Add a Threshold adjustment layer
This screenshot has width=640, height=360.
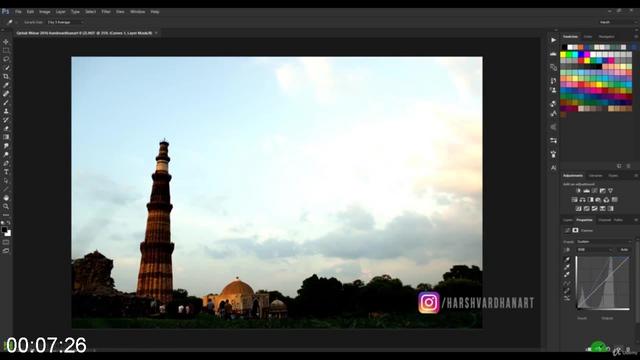(595, 209)
